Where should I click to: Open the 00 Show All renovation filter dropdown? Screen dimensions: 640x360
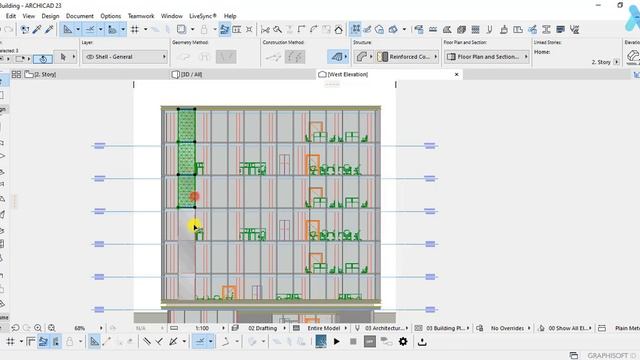tap(569, 328)
